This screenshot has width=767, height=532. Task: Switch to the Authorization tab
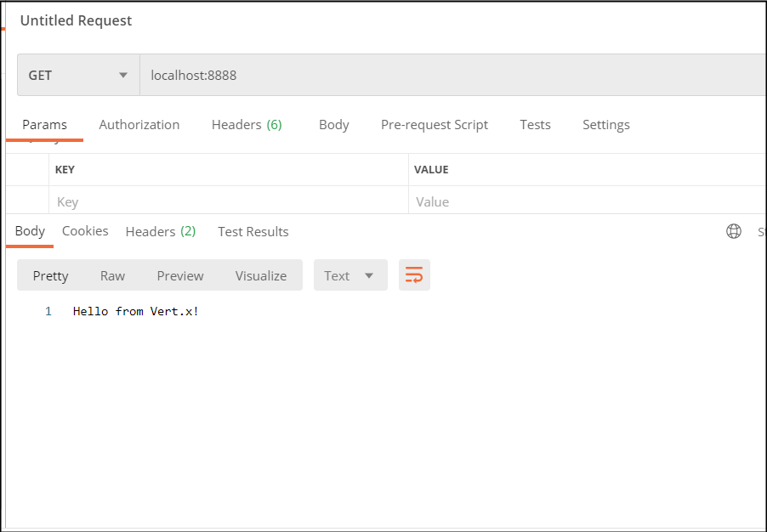[139, 124]
